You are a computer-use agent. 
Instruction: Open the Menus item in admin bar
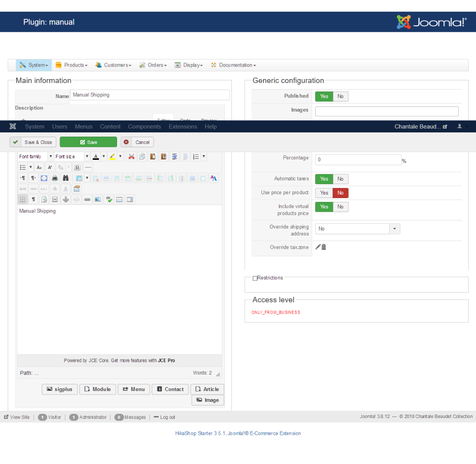click(x=83, y=126)
